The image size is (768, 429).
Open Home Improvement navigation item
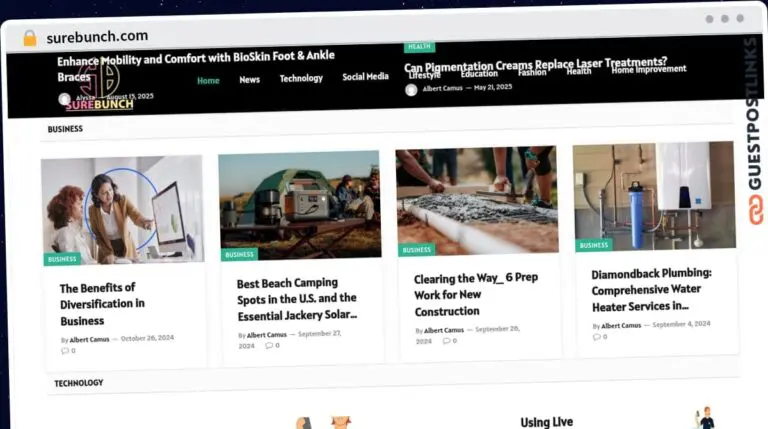click(x=648, y=70)
